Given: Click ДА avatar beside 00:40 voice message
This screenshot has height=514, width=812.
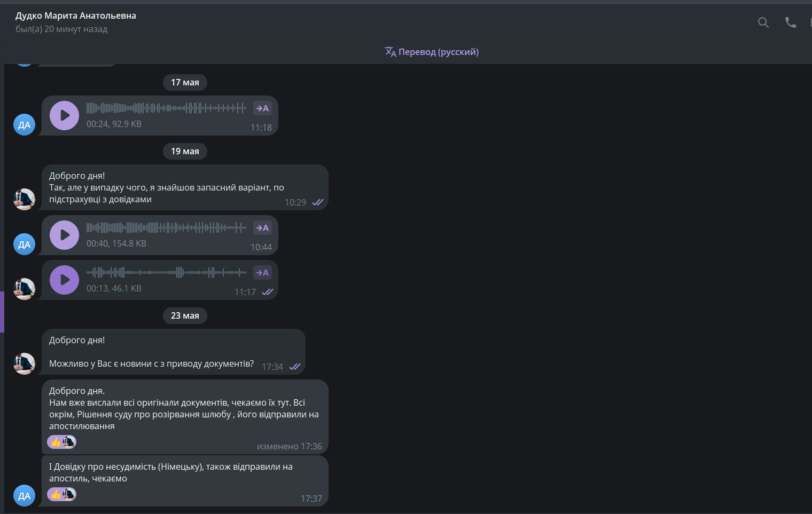Looking at the screenshot, I should [x=24, y=244].
